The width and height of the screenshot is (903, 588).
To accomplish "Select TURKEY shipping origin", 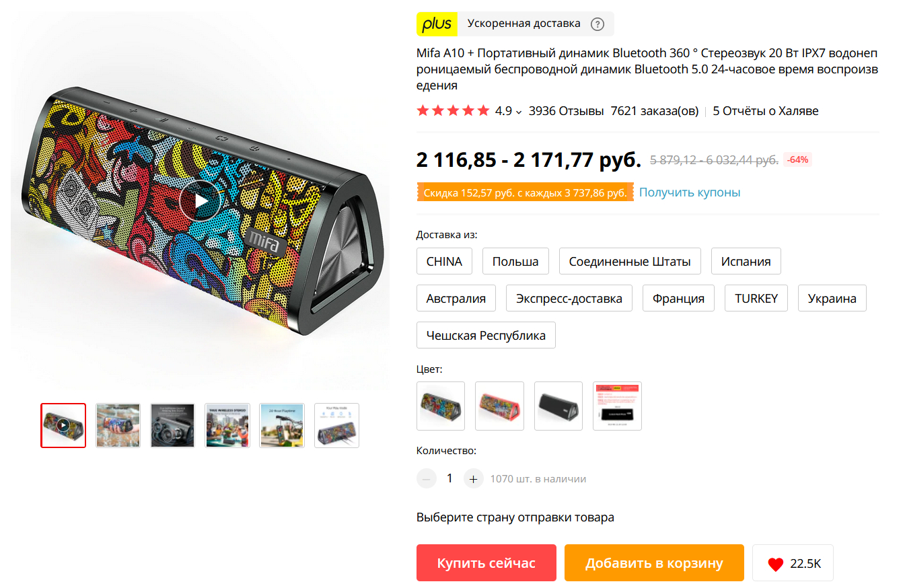I will pyautogui.click(x=756, y=298).
